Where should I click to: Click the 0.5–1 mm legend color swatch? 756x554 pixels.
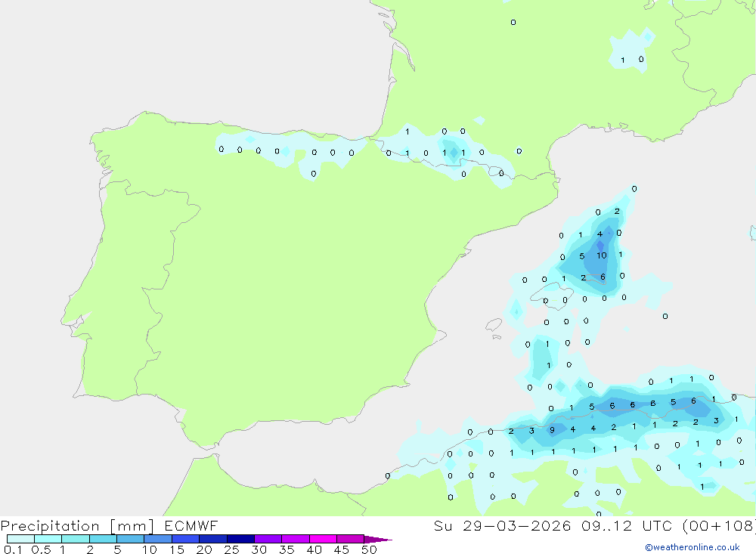coord(48,539)
